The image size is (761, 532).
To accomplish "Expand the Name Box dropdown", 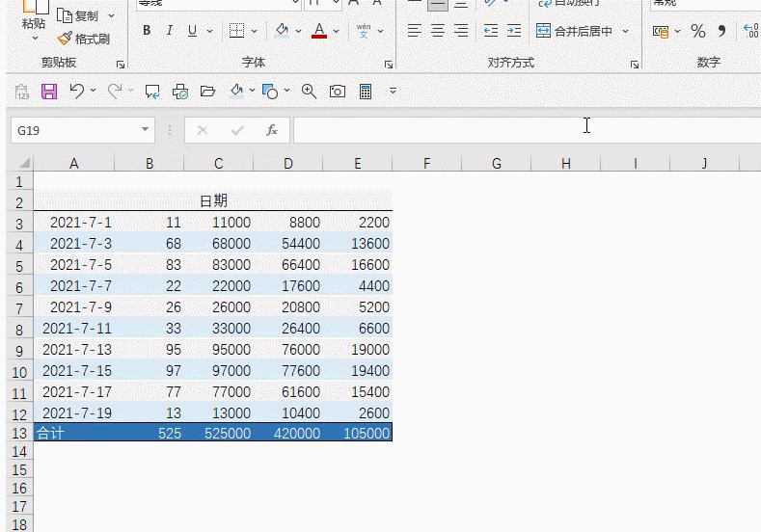I will point(146,130).
